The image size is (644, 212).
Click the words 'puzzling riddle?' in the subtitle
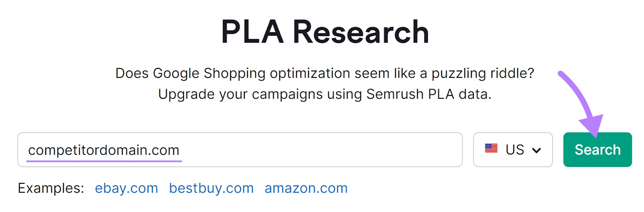483,73
